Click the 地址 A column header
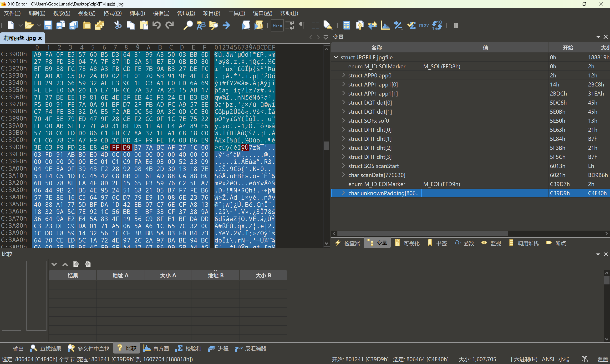The height and width of the screenshot is (364, 610). coord(120,275)
